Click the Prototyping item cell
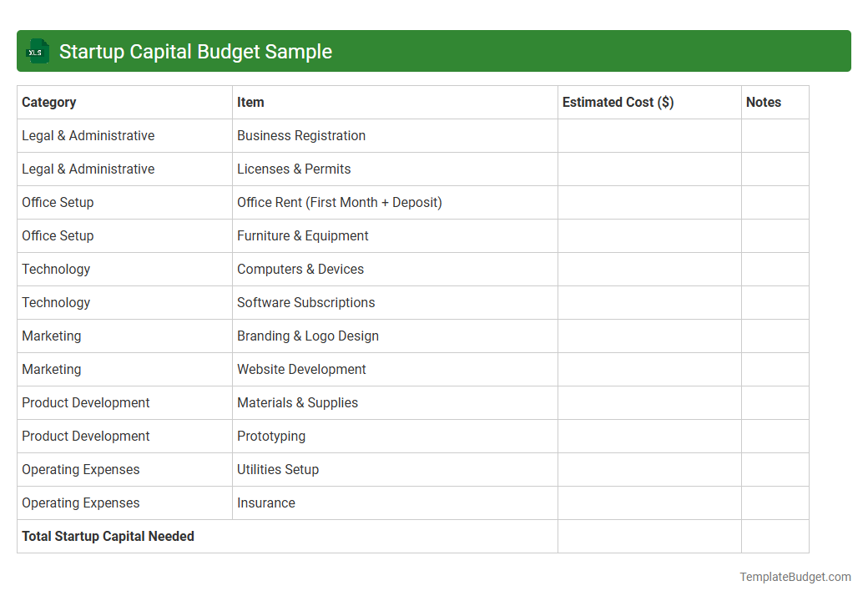Screen dimensions: 868x601 (x=270, y=436)
